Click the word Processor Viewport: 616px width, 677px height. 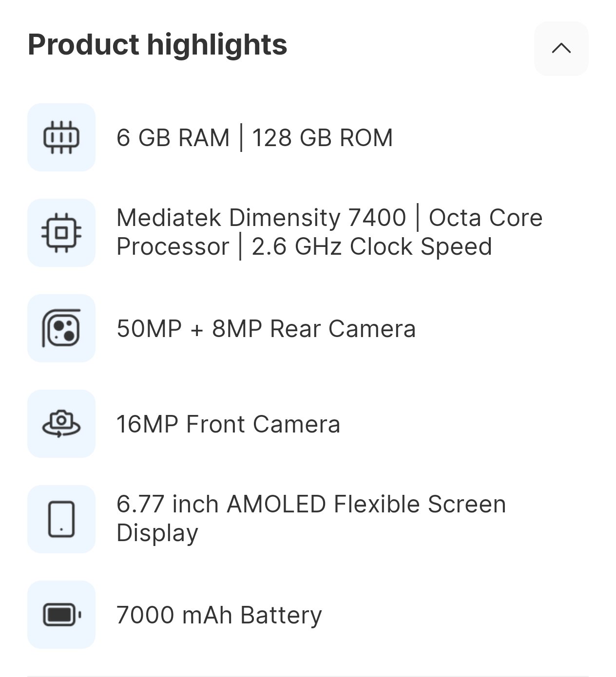click(x=173, y=246)
